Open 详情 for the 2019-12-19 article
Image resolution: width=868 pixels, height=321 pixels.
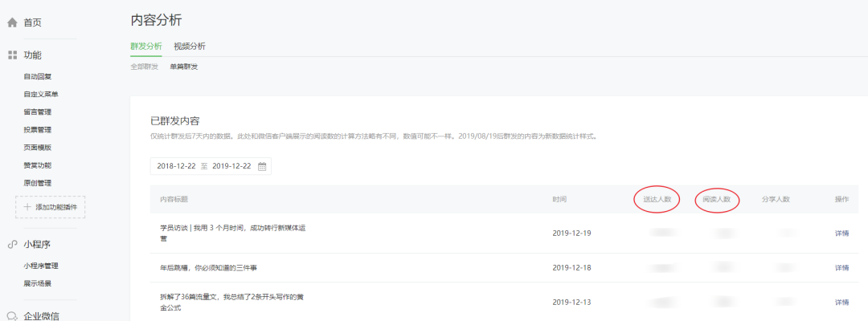tap(842, 234)
